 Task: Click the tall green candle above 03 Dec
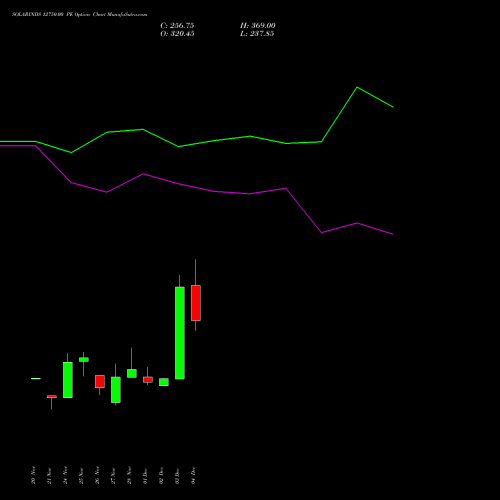tap(180, 333)
